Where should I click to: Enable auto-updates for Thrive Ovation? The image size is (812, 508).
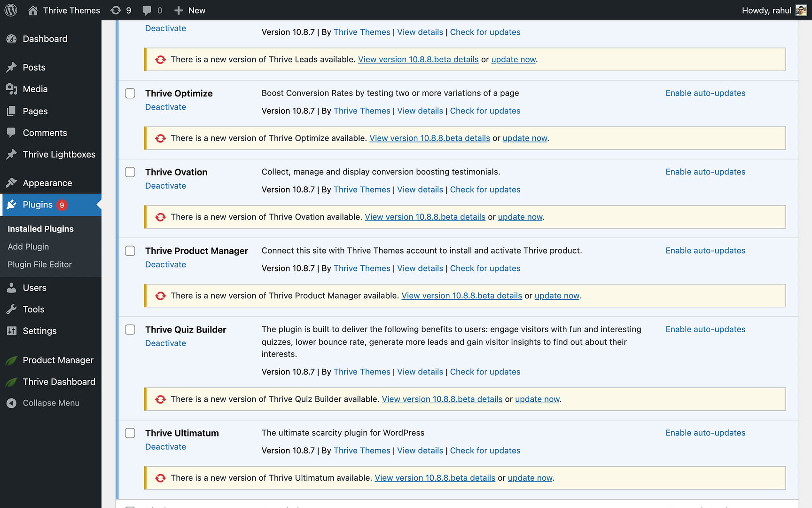[705, 172]
